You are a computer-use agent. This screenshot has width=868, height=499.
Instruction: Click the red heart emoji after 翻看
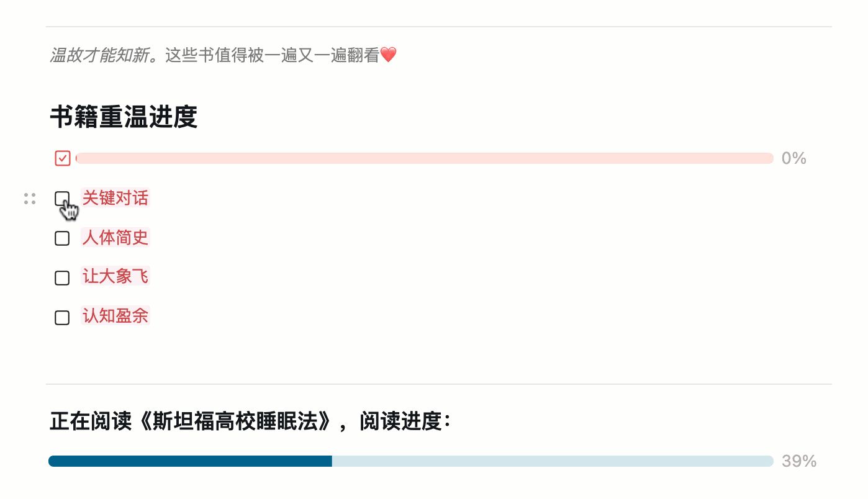tap(388, 56)
